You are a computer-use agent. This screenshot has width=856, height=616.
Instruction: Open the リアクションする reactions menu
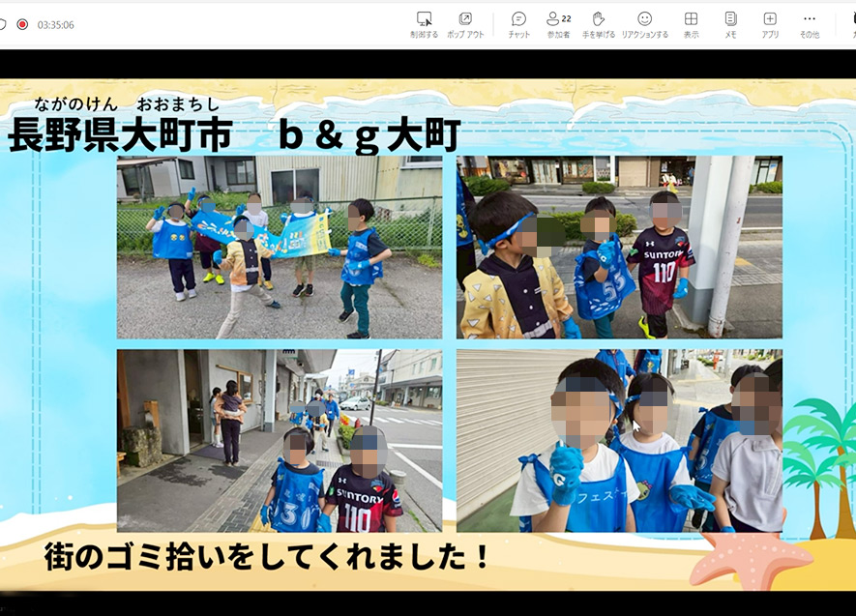[644, 23]
